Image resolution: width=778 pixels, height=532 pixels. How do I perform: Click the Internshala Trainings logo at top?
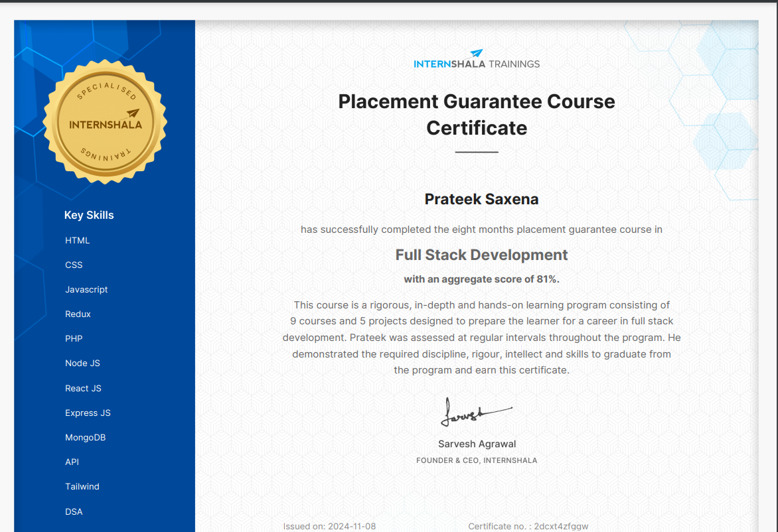pyautogui.click(x=477, y=59)
